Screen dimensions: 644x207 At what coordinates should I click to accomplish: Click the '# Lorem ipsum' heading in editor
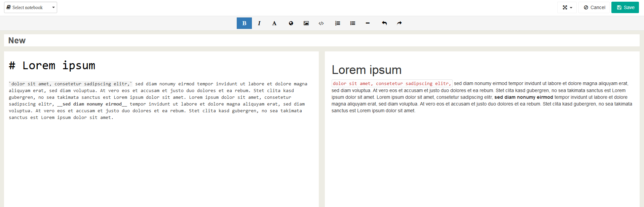[52, 66]
